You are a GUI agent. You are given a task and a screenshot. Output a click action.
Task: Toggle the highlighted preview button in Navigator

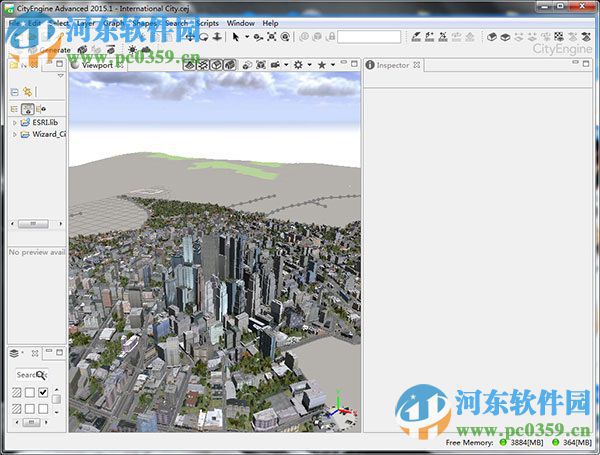[x=28, y=109]
